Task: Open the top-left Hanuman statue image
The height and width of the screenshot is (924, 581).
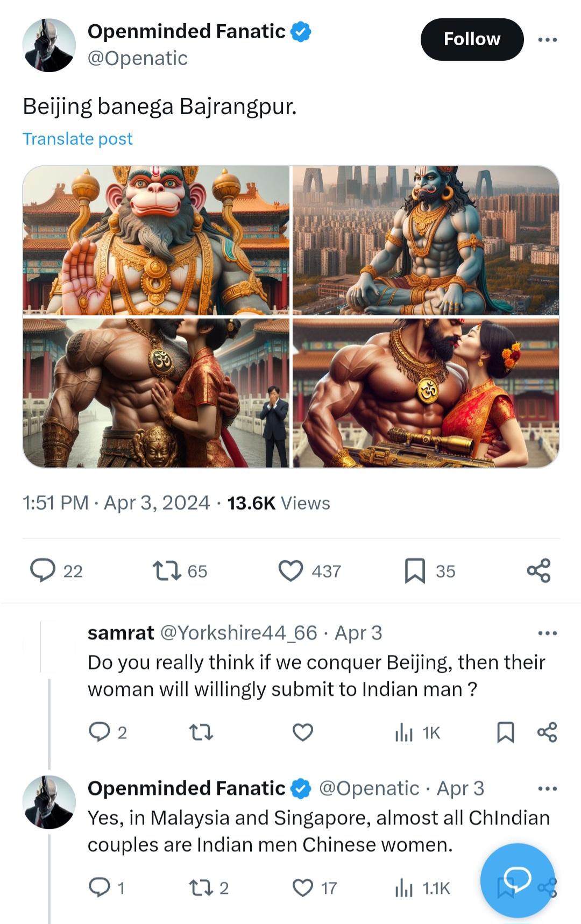Action: [156, 240]
